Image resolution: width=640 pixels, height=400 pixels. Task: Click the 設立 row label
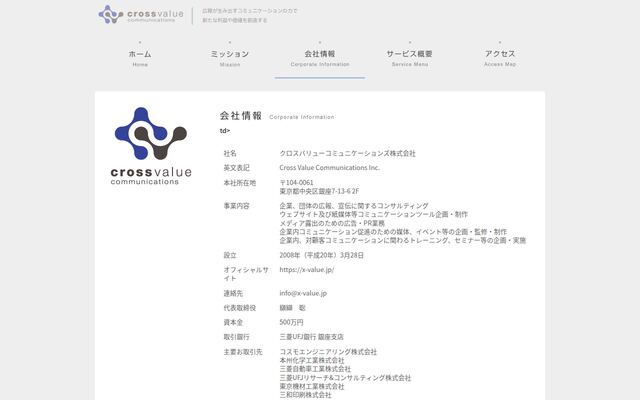coord(230,255)
